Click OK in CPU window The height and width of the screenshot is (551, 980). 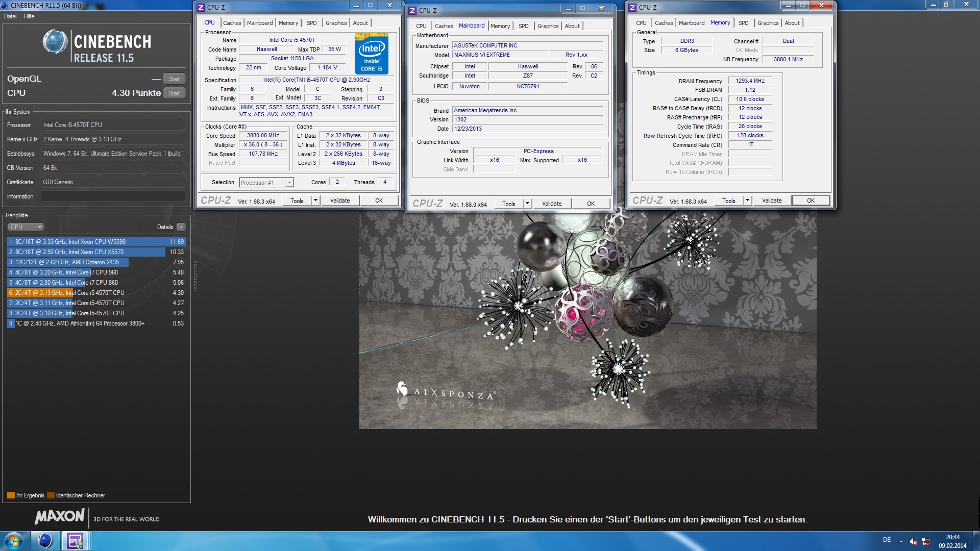[x=379, y=201]
